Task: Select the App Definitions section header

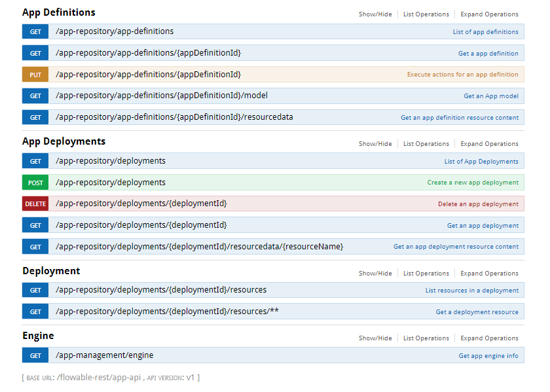Action: (58, 12)
